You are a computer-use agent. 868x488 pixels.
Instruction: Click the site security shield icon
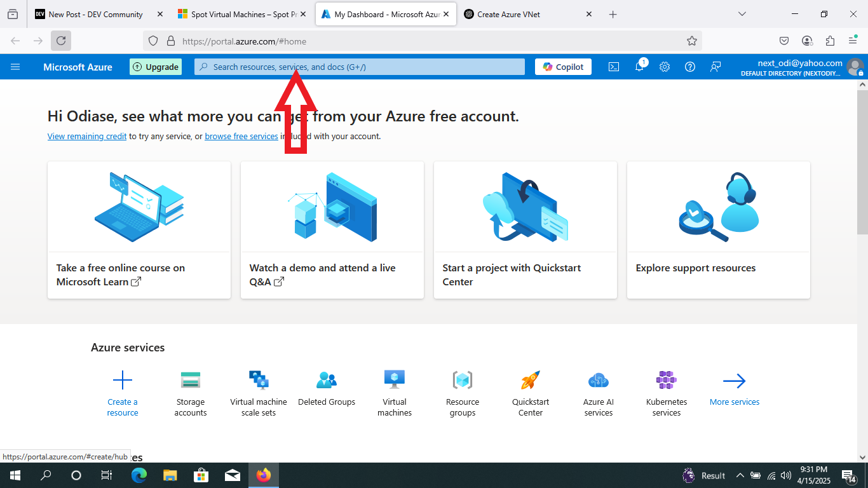click(x=153, y=41)
